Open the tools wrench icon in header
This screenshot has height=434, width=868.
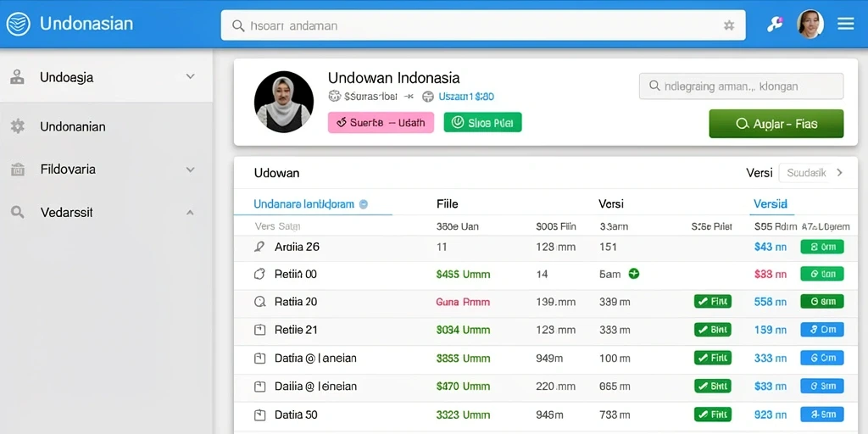pyautogui.click(x=775, y=24)
